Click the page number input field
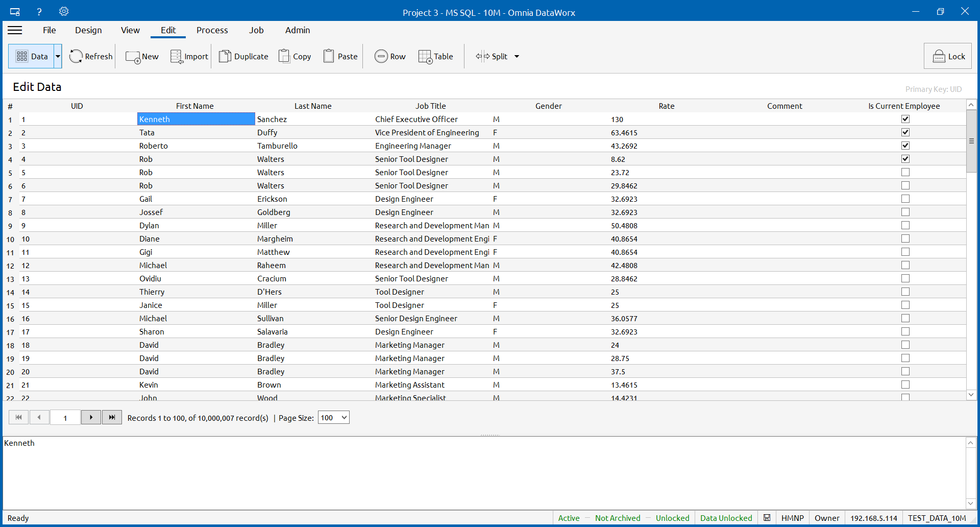980x527 pixels. click(x=65, y=418)
